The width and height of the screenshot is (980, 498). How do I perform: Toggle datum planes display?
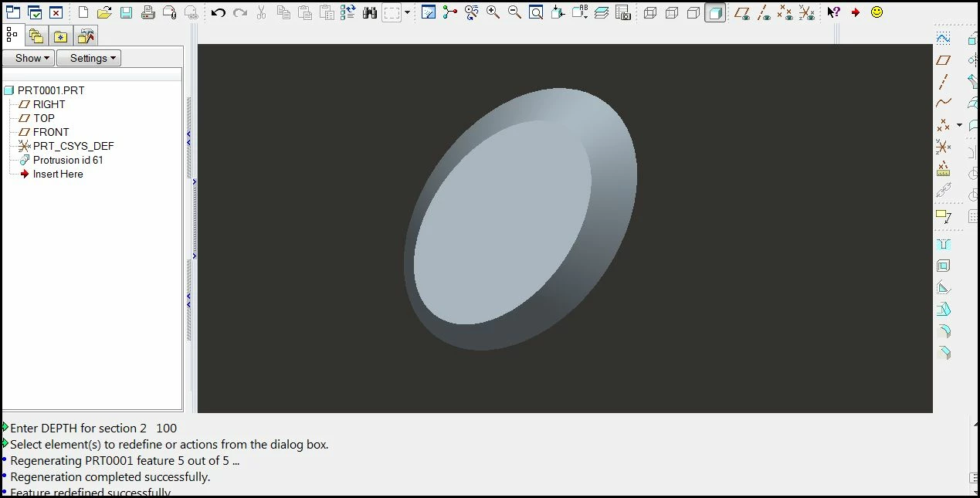pyautogui.click(x=742, y=12)
